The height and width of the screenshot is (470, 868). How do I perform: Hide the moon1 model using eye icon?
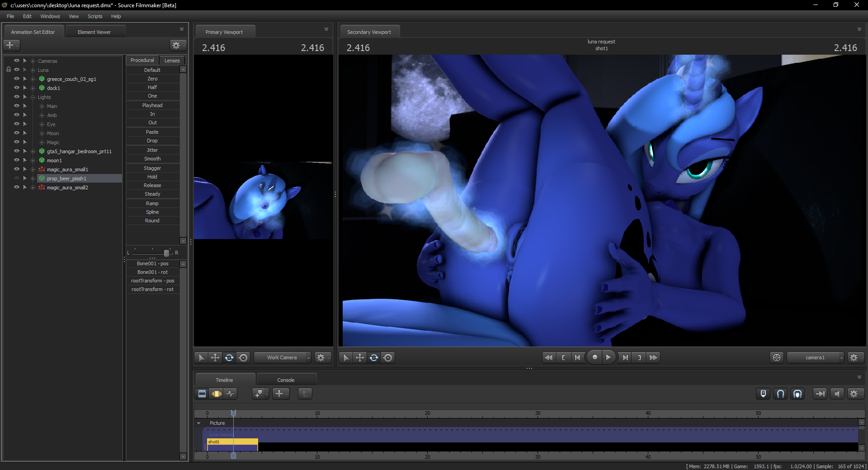point(17,160)
